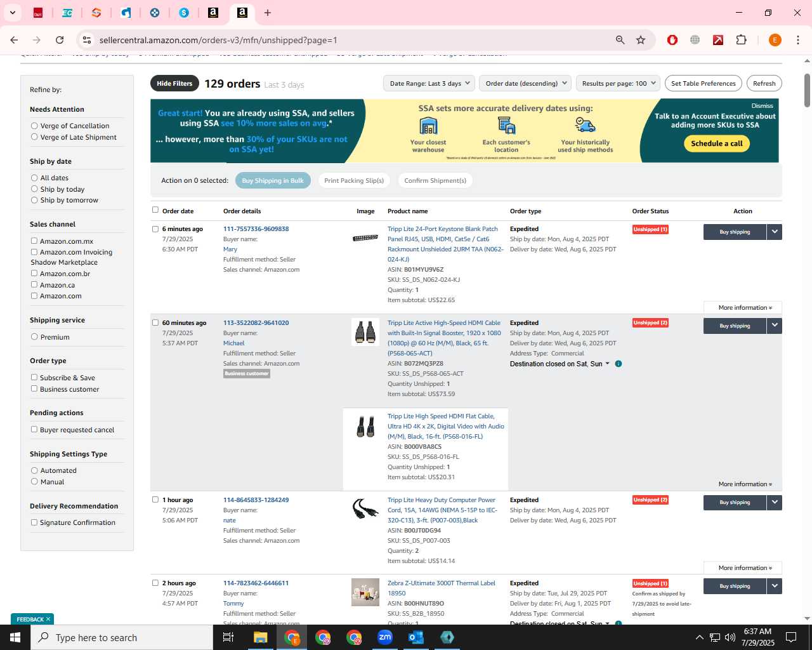Open the Order date (descending) sort dropdown
The height and width of the screenshot is (650, 812).
click(x=525, y=83)
